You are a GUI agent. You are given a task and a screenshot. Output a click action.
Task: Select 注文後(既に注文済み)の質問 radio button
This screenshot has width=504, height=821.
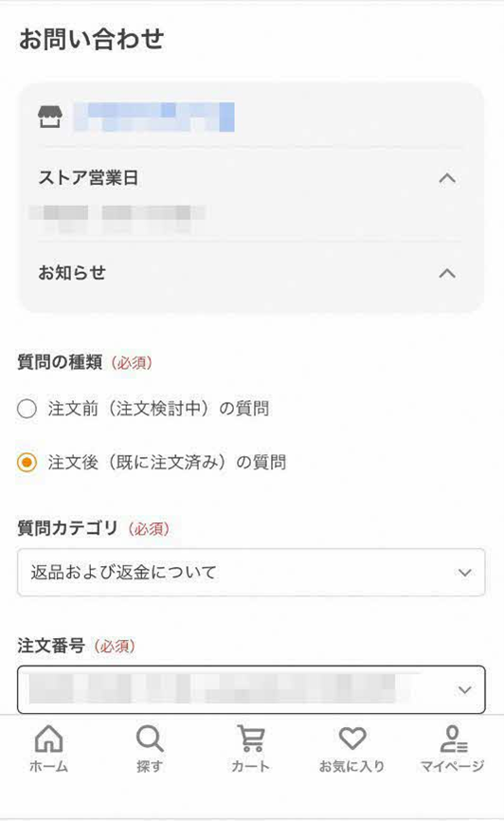[27, 463]
